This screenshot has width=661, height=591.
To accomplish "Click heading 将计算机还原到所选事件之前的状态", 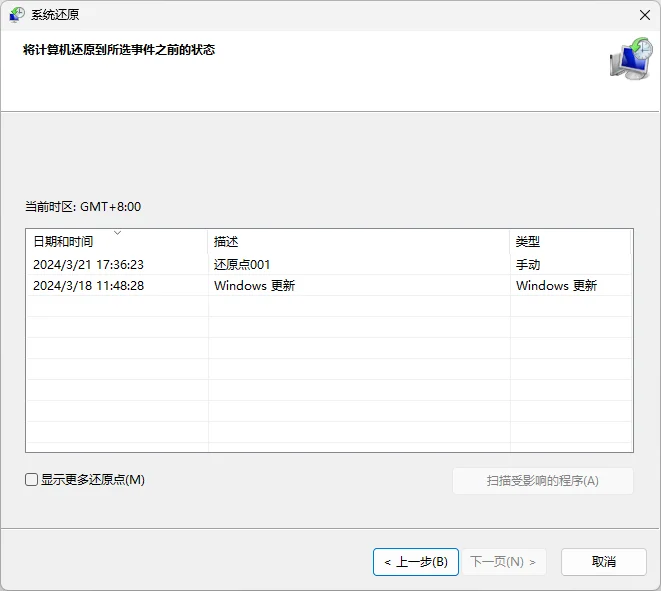I will 119,50.
